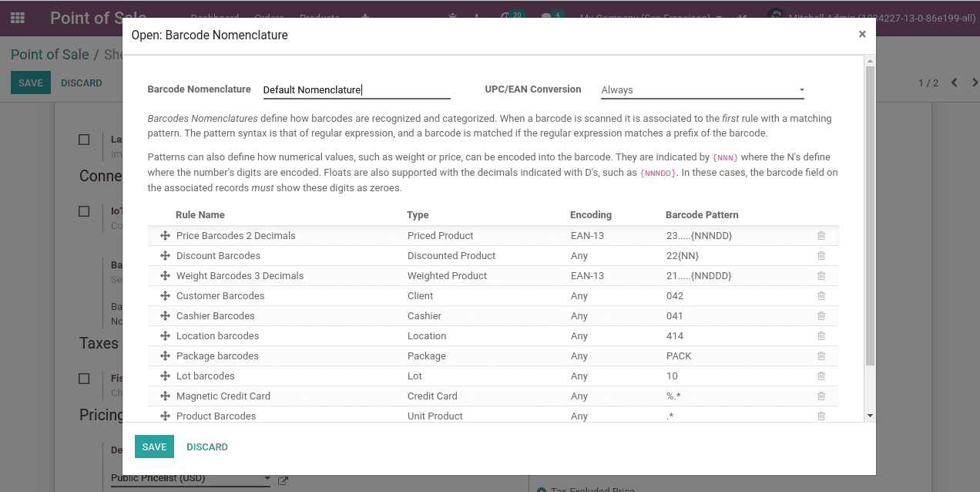Click drag handle for Location barcodes row
Image resolution: width=980 pixels, height=492 pixels.
[x=165, y=336]
